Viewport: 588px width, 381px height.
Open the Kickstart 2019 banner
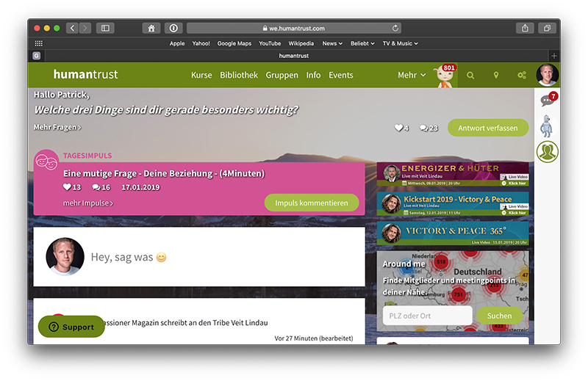[x=453, y=204]
